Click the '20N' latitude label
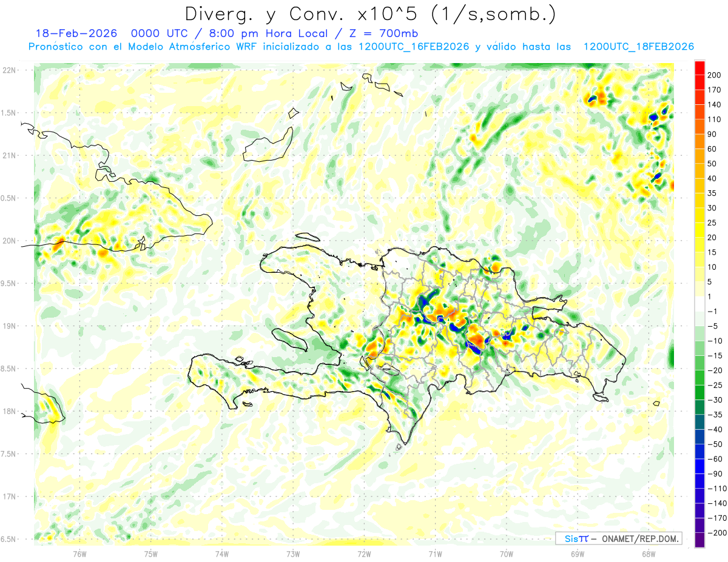Viewport: 728px width, 562px height. pyautogui.click(x=9, y=241)
